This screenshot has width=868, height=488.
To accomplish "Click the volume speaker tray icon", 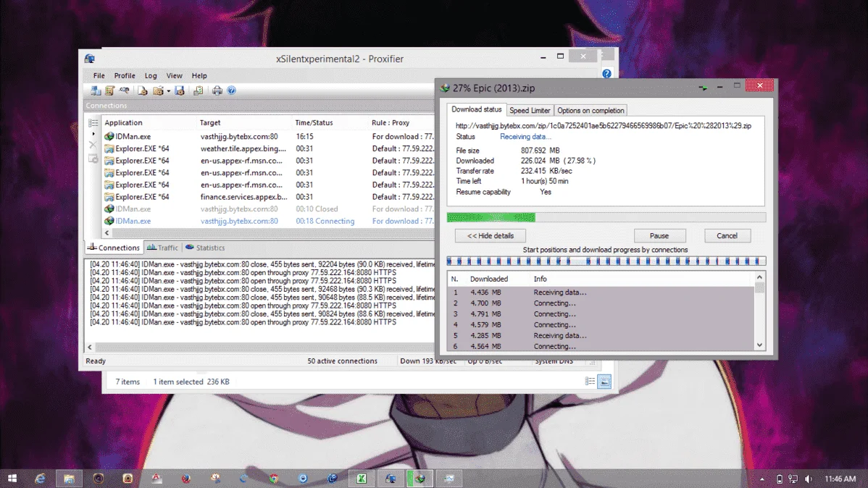I will coord(809,479).
